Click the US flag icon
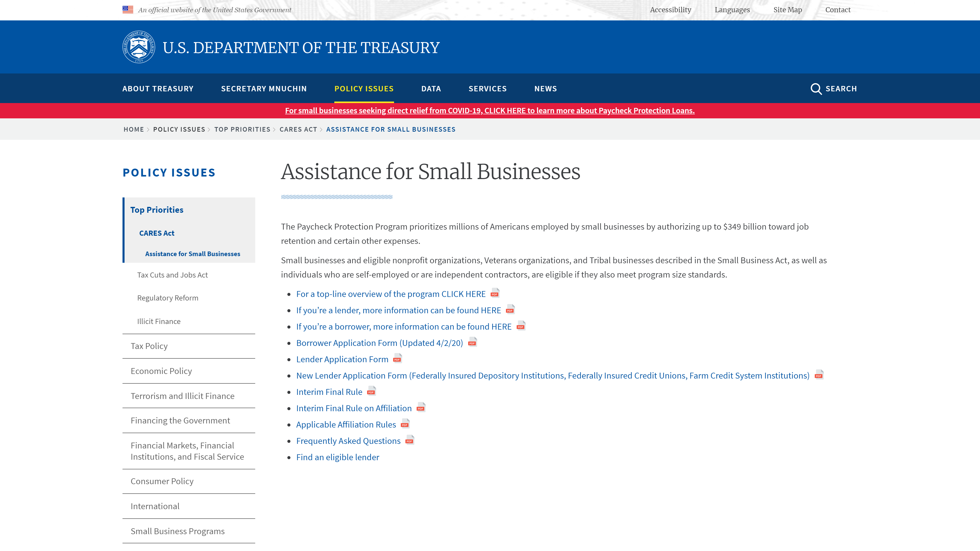 [128, 9]
